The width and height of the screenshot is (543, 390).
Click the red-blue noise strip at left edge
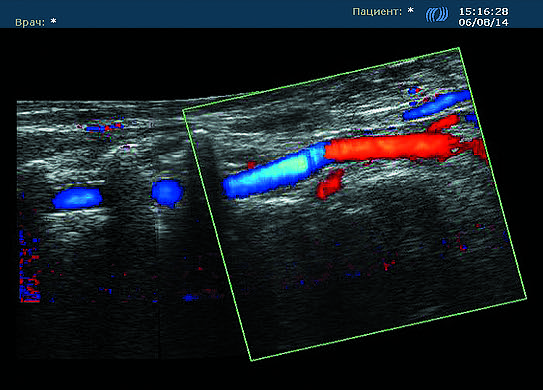(29, 265)
